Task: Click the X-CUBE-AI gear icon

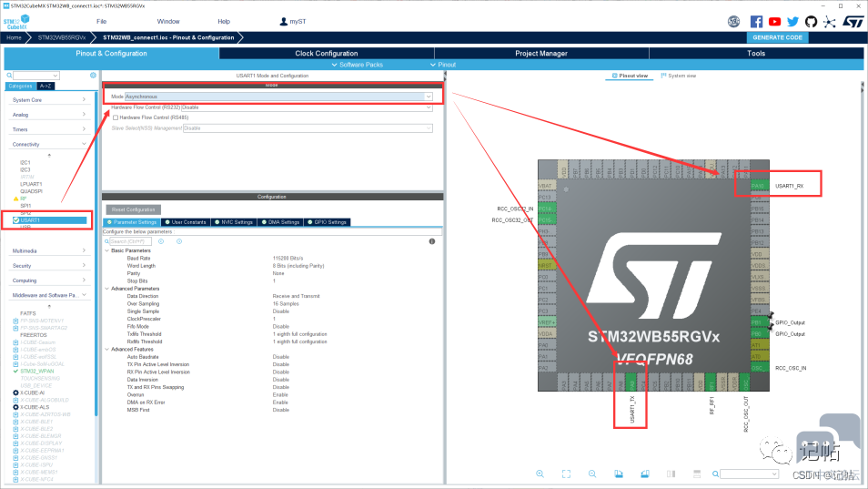Action: pos(15,392)
